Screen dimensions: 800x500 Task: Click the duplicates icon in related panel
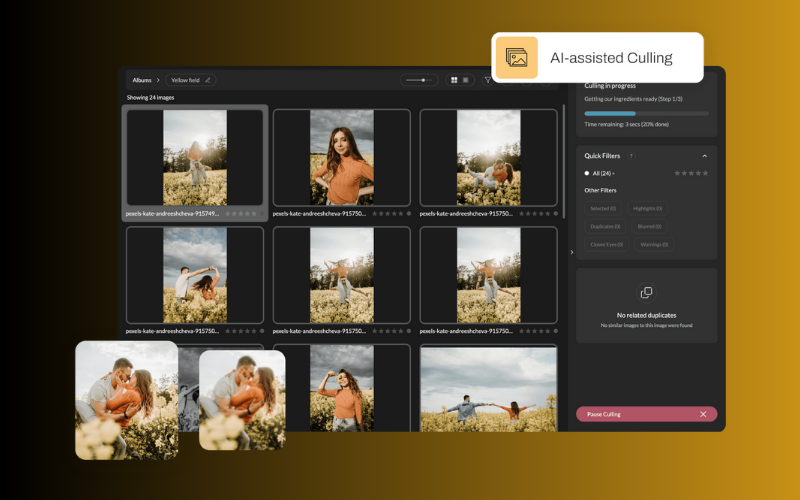click(646, 292)
